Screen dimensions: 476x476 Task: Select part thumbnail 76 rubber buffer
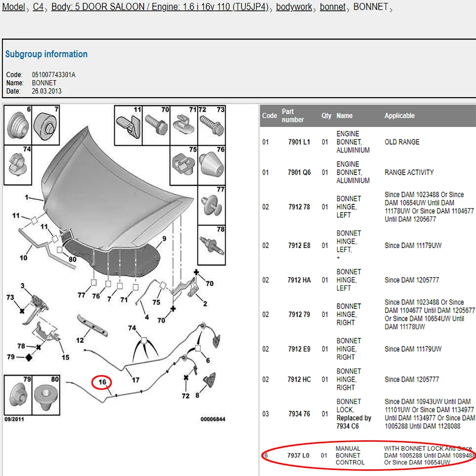point(212,165)
